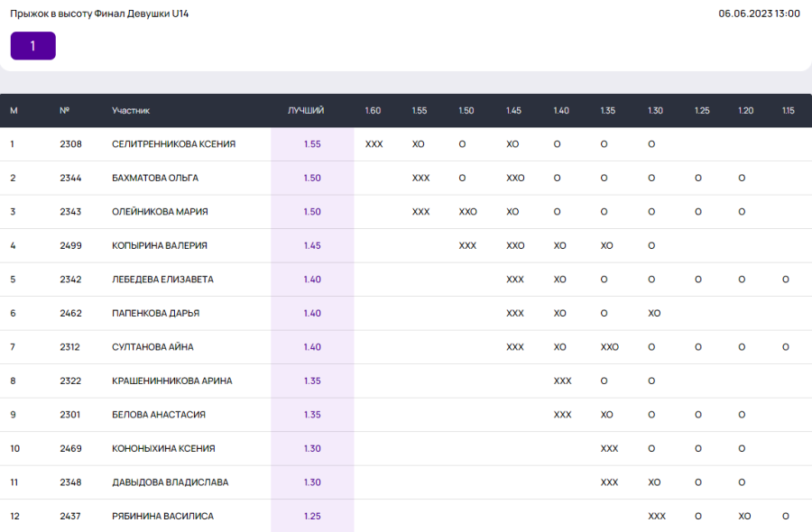812x532 pixels.
Task: Click bib number 2308
Action: pyautogui.click(x=70, y=144)
